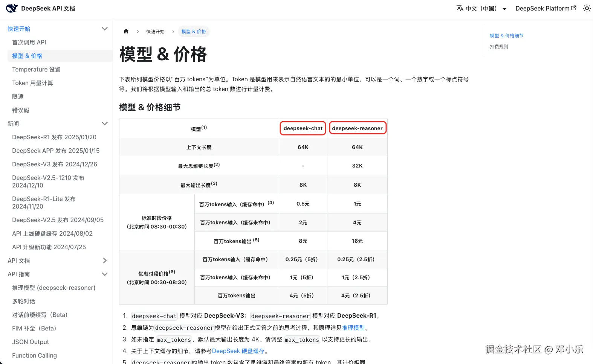Click the 16元 output price cell

point(357,241)
